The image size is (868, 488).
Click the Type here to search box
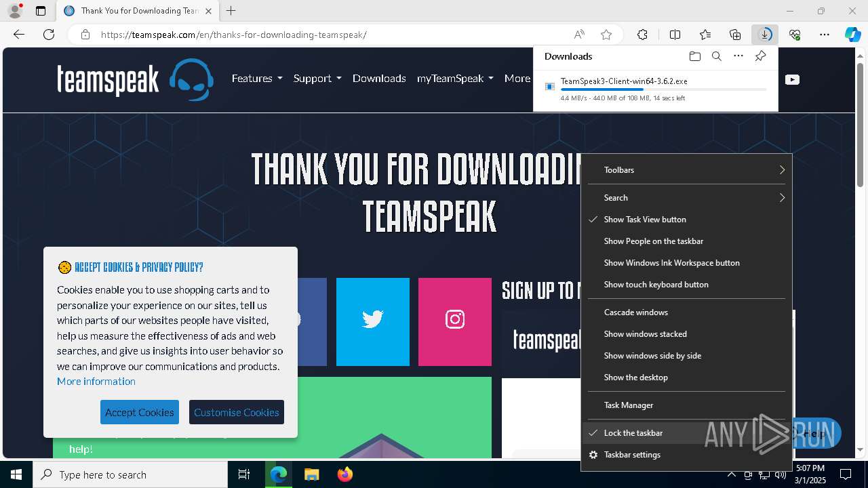coord(130,474)
